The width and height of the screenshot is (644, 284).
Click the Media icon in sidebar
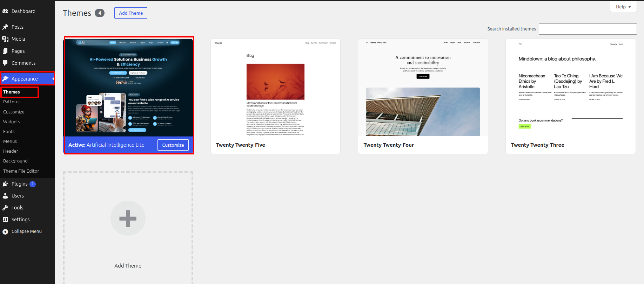[x=5, y=39]
